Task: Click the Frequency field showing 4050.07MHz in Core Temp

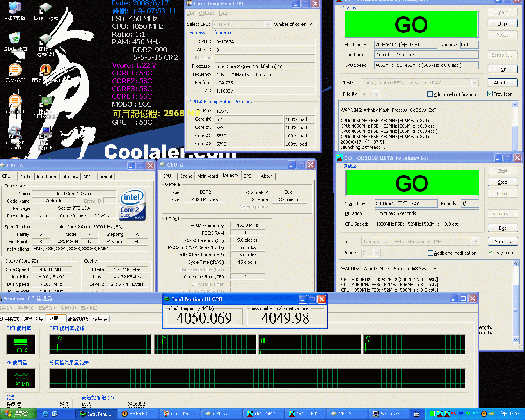Action: click(x=265, y=75)
